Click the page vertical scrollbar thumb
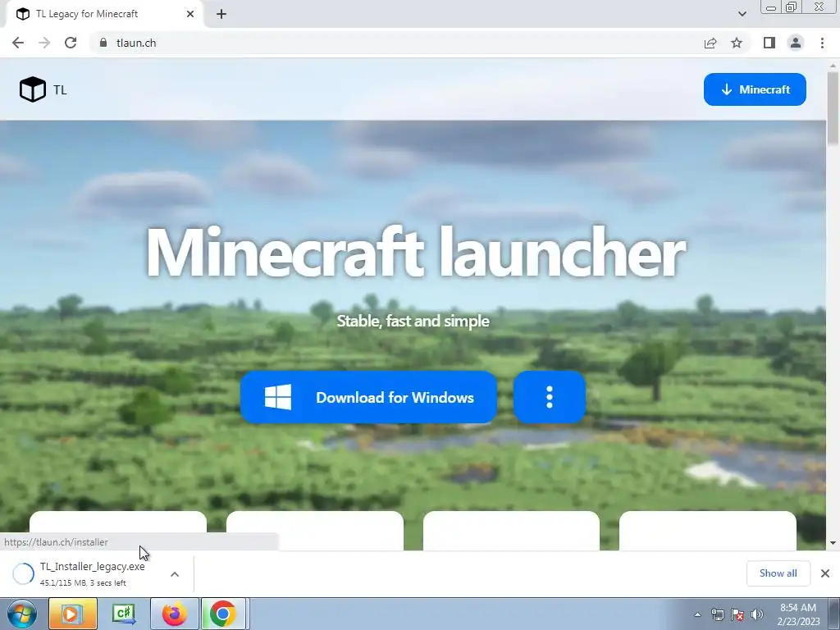The image size is (840, 630). (x=833, y=108)
